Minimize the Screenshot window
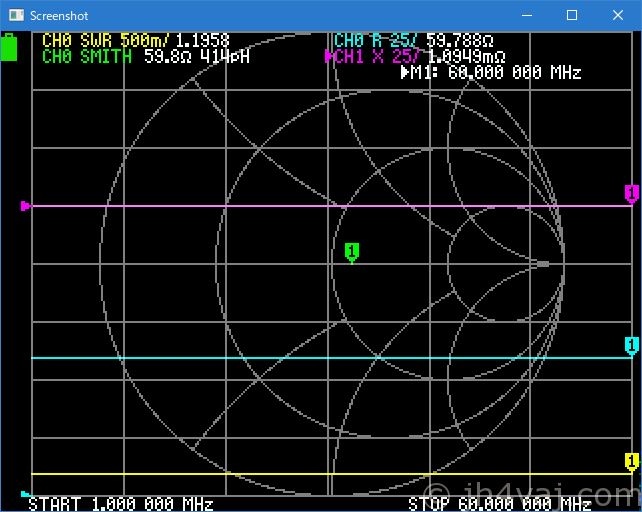Viewport: 642px width, 512px height. pyautogui.click(x=527, y=16)
